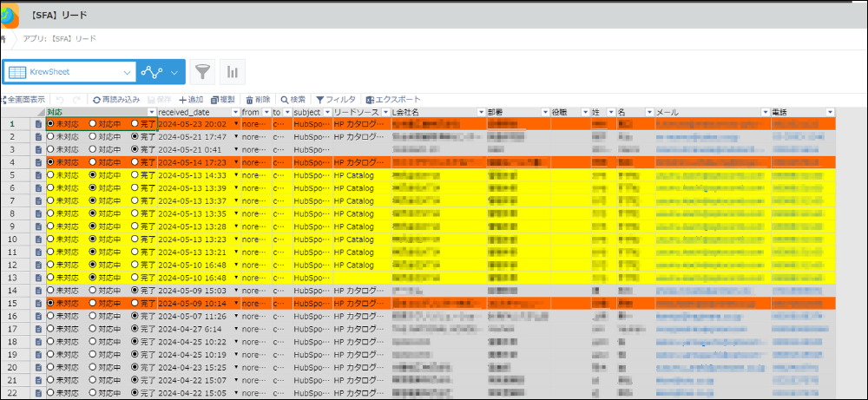Click the 削除 trash icon
This screenshot has width=868, height=400.
(250, 100)
